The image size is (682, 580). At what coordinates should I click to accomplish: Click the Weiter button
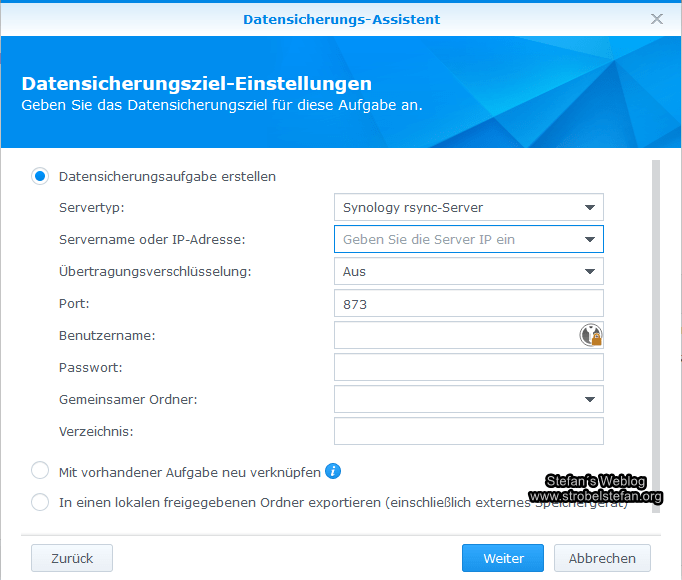point(503,558)
